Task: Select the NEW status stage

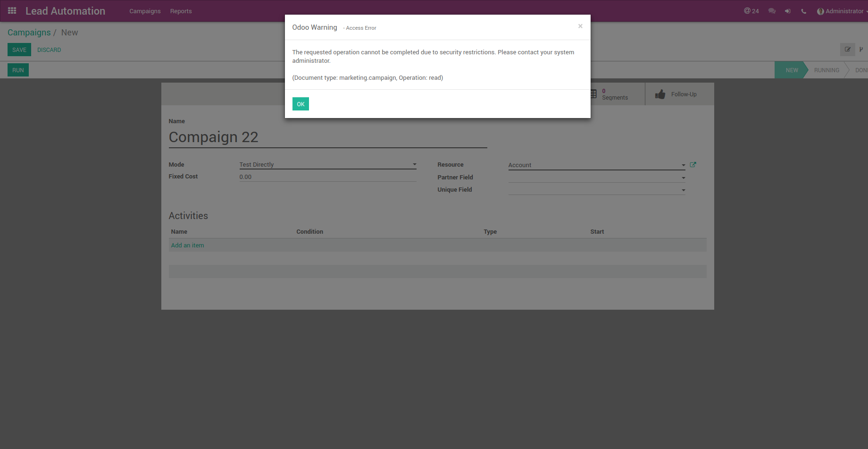Action: [792, 70]
